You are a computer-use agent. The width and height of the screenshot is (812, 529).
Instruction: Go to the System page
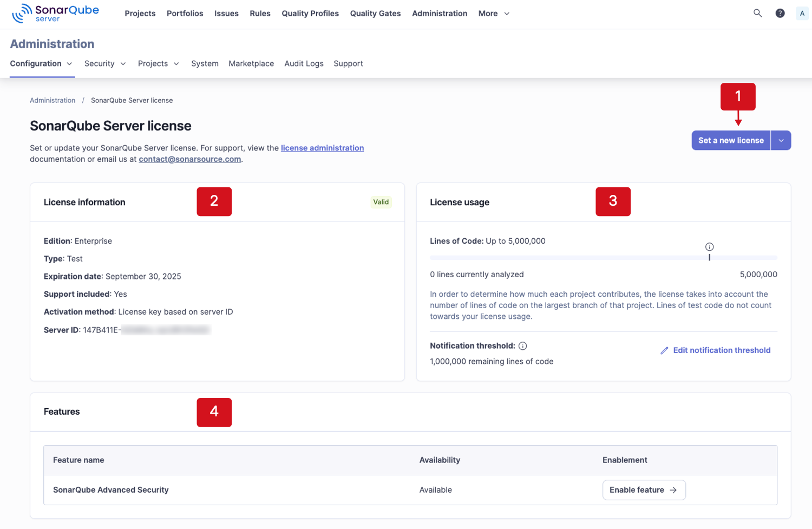205,63
